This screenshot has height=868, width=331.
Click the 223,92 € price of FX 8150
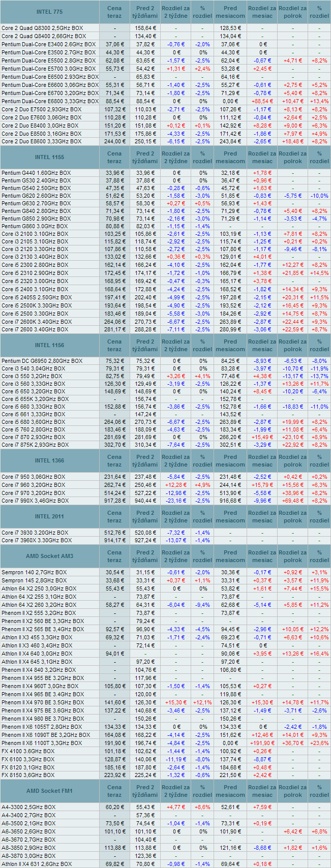(x=114, y=776)
